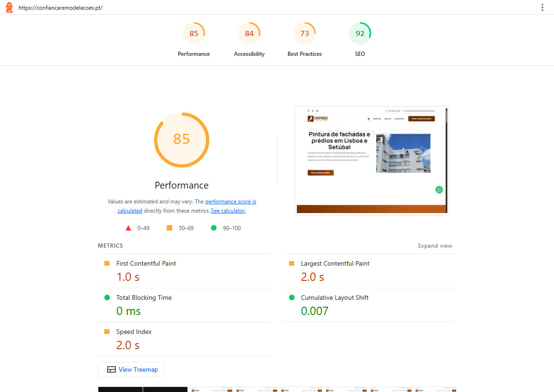Click the '0–49' score range label
554x392 pixels.
pos(144,228)
